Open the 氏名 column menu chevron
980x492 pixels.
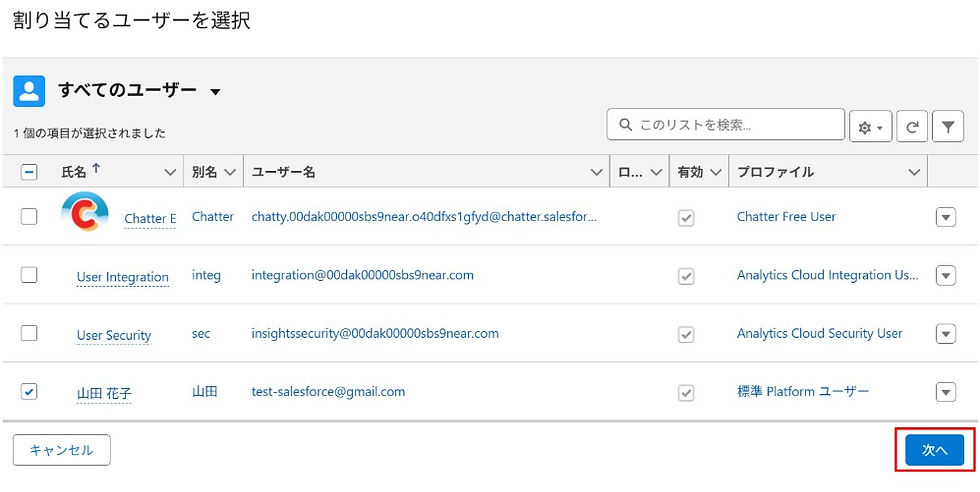pos(170,173)
